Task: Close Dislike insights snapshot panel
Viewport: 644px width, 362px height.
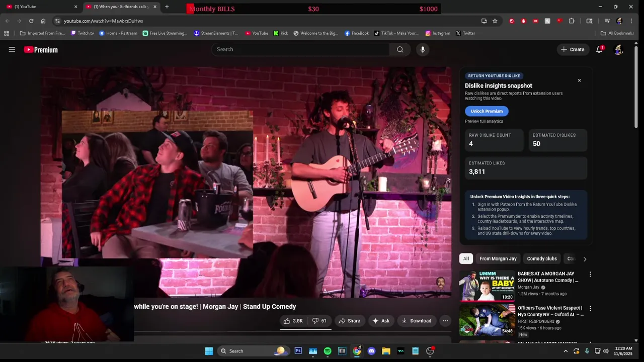Action: coord(579,80)
